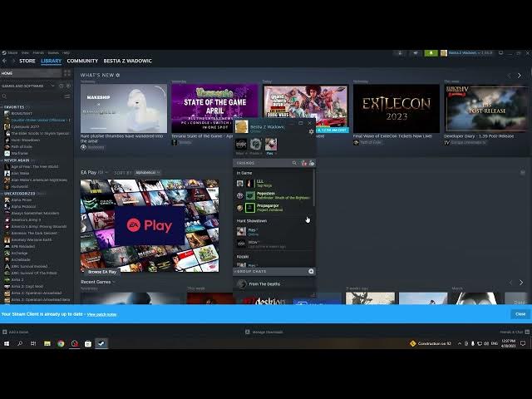
Task: Search friends with magnifier icon
Action: [294, 163]
